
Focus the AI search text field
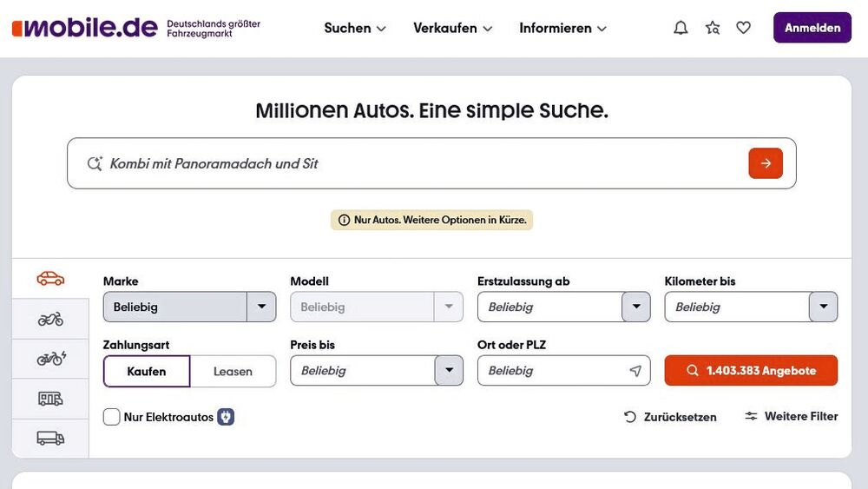click(x=417, y=163)
